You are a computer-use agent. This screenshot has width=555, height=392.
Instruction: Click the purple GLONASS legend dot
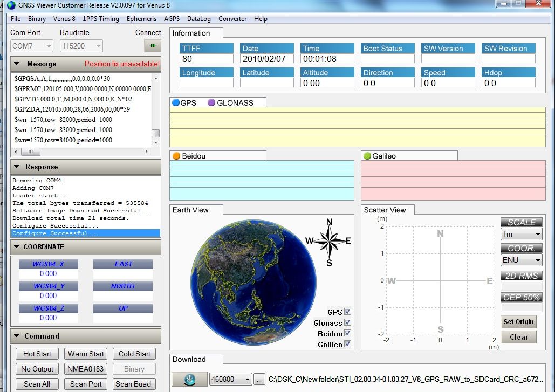[211, 102]
